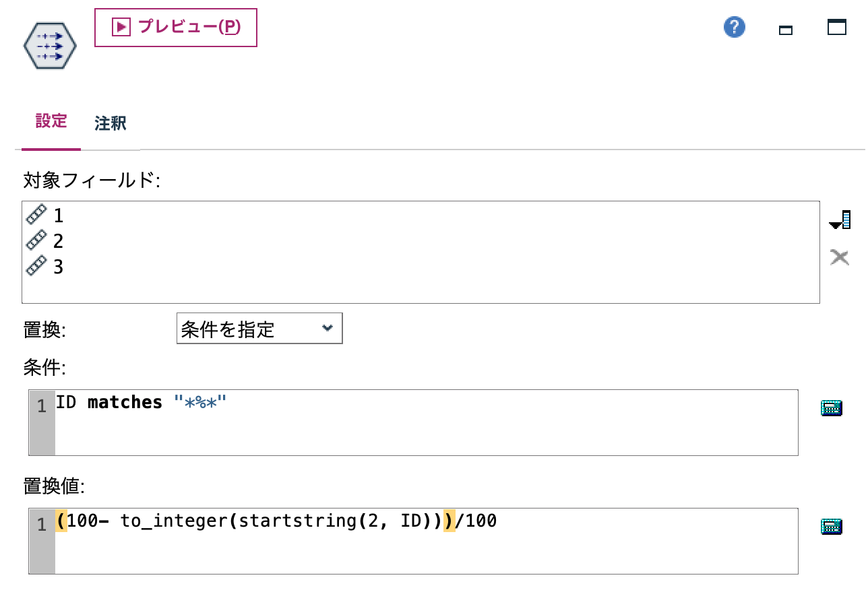
Task: Expand the field picker dropdown arrow
Action: point(841,219)
